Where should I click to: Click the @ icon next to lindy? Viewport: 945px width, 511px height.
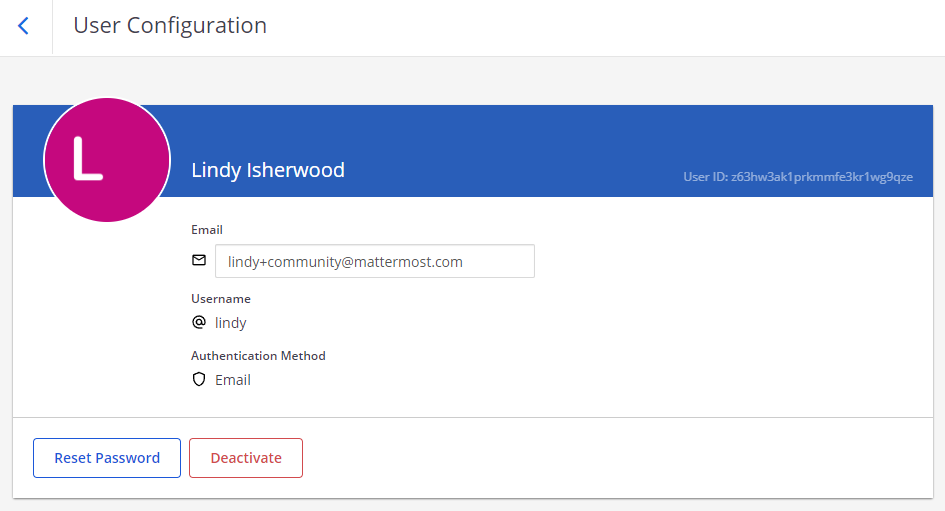pos(199,322)
